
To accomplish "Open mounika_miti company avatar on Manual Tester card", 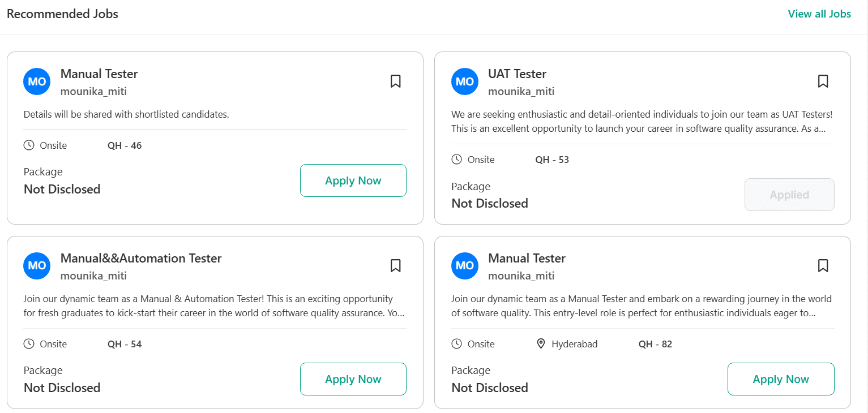I will [x=36, y=81].
